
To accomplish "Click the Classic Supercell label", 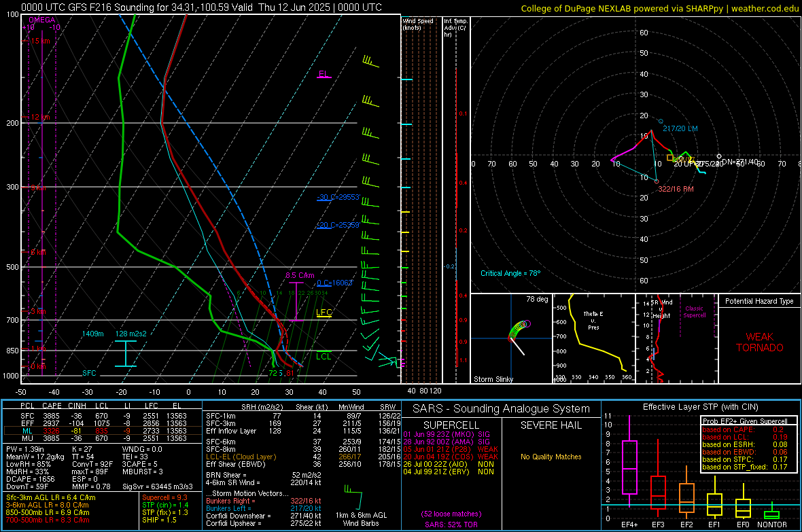I will [694, 312].
